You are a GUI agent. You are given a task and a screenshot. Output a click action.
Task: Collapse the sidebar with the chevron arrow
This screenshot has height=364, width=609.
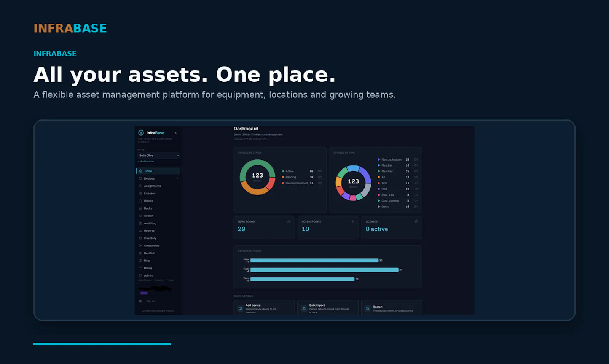[176, 133]
